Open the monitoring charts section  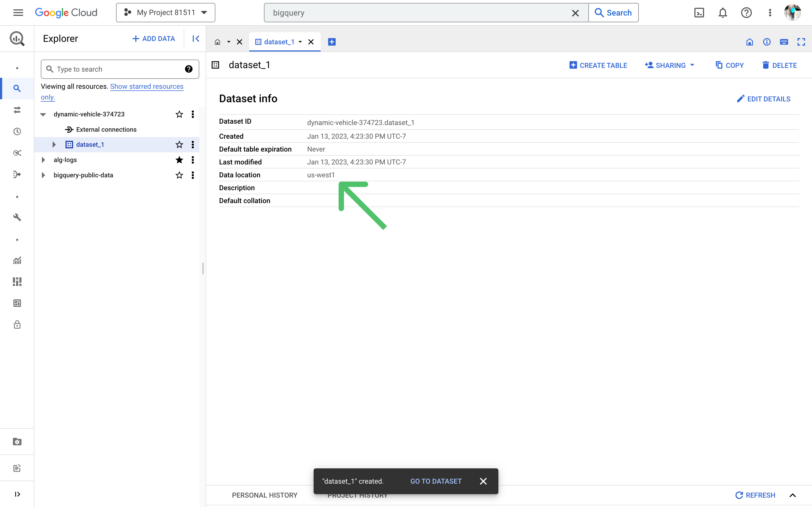point(17,260)
